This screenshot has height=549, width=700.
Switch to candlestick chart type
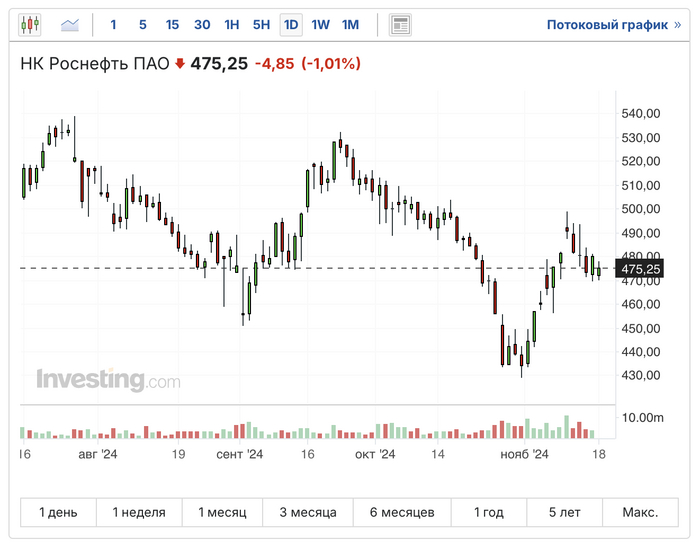(31, 24)
